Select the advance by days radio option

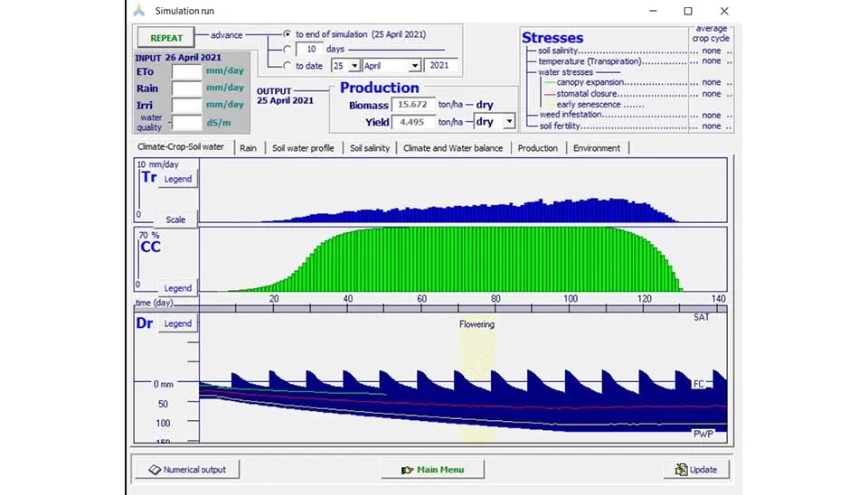point(288,49)
